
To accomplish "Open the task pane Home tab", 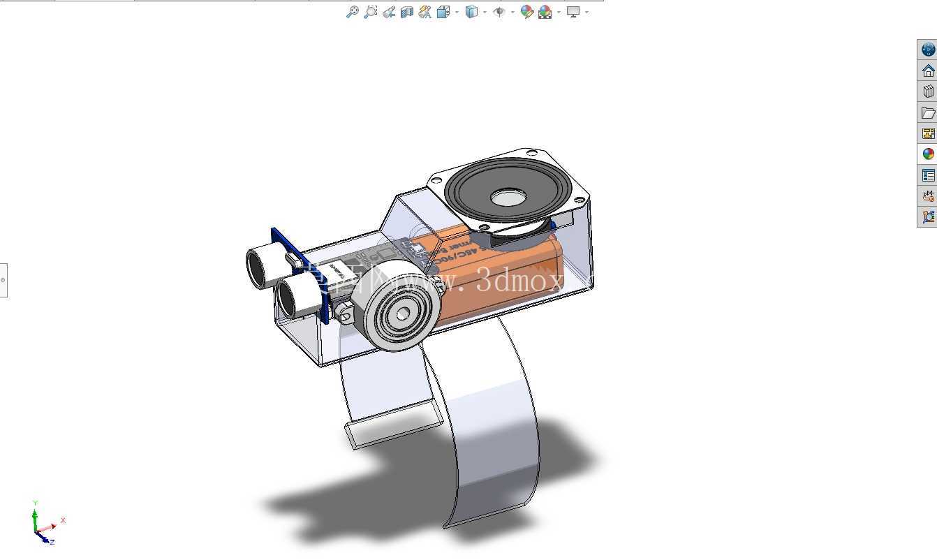I will pos(928,71).
